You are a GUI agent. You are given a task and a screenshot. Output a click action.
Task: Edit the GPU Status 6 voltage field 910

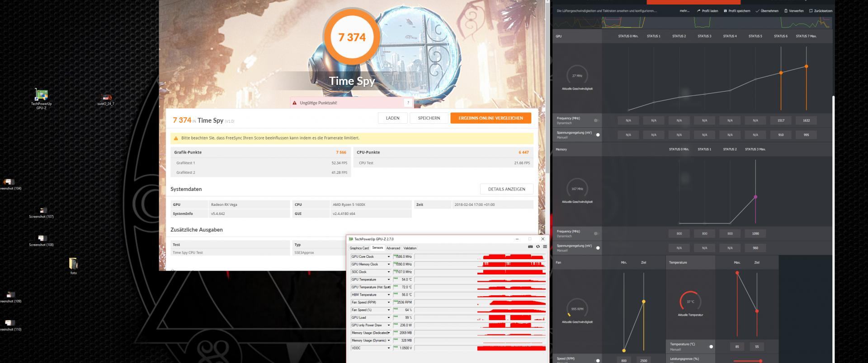tap(781, 135)
